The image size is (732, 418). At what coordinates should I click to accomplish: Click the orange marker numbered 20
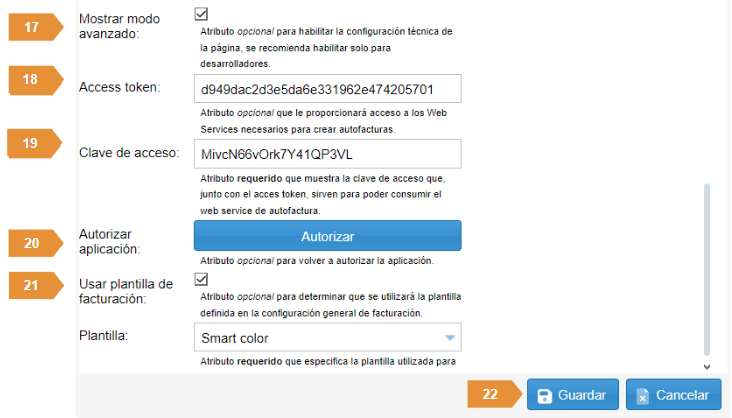click(x=36, y=243)
